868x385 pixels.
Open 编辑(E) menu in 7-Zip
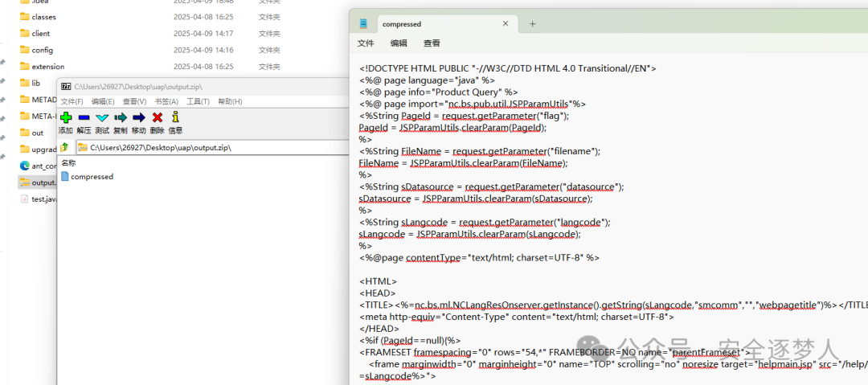click(103, 102)
